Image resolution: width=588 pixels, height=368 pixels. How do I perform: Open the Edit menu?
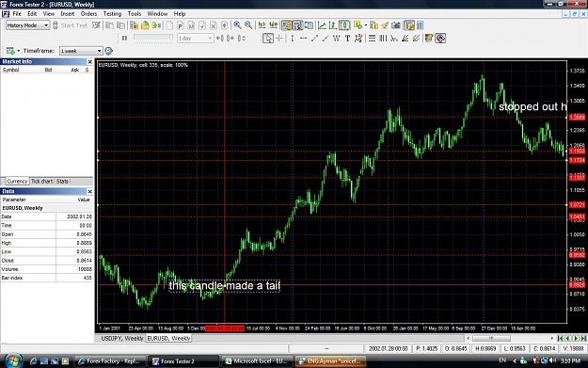pos(32,14)
